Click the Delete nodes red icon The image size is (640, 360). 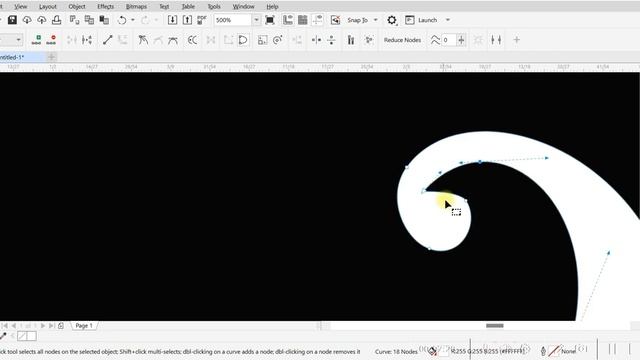click(x=51, y=40)
